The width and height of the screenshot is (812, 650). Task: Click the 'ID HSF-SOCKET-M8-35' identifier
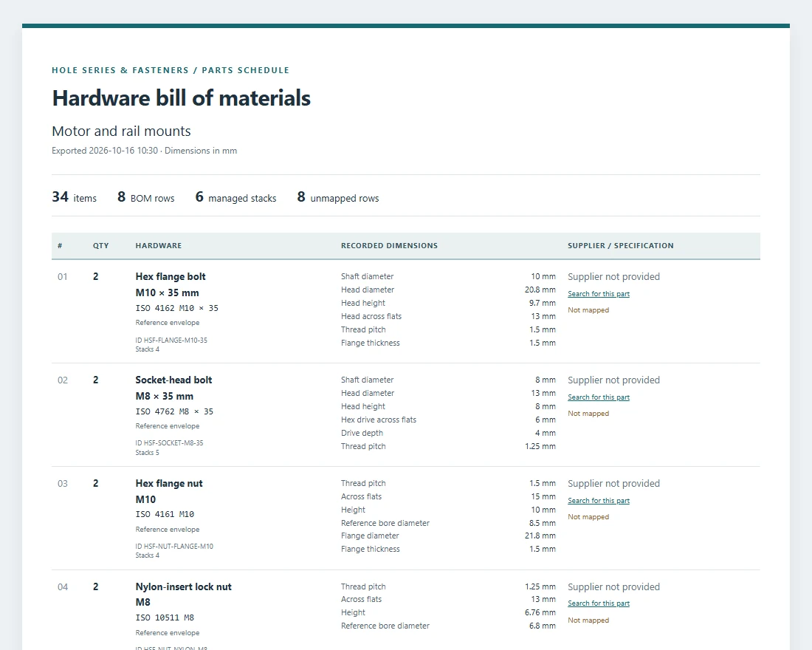pyautogui.click(x=169, y=443)
